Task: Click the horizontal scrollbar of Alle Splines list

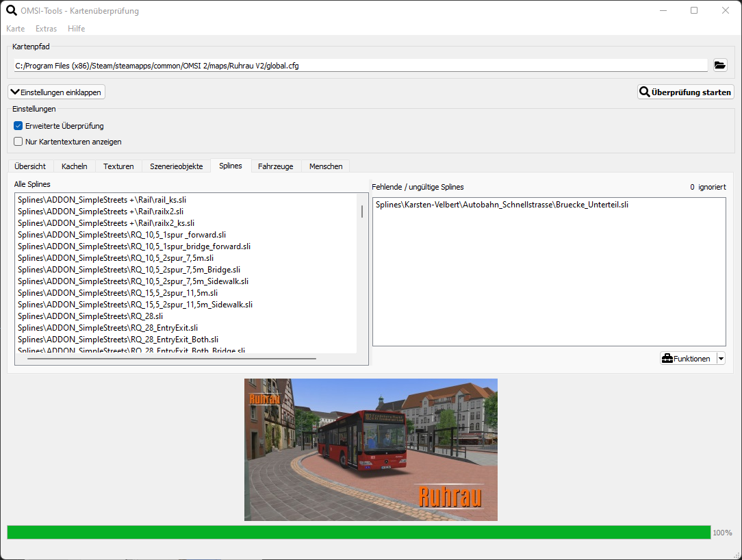Action: [171, 358]
